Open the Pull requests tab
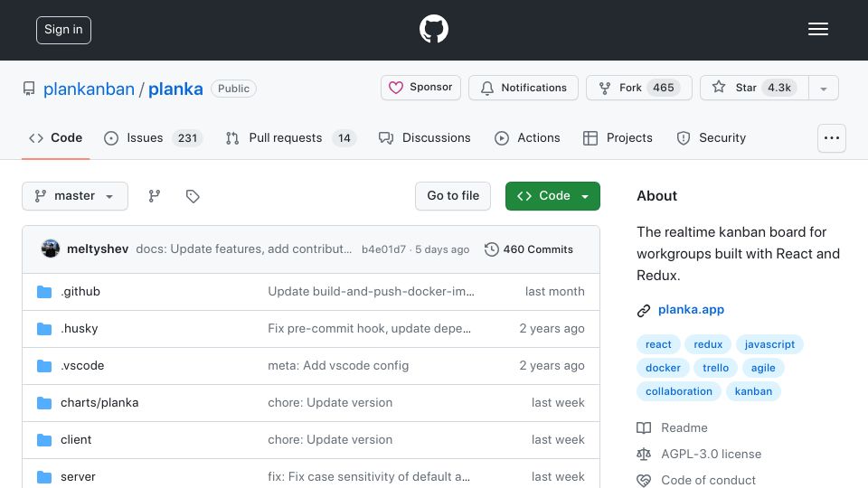The width and height of the screenshot is (868, 488). click(x=290, y=137)
